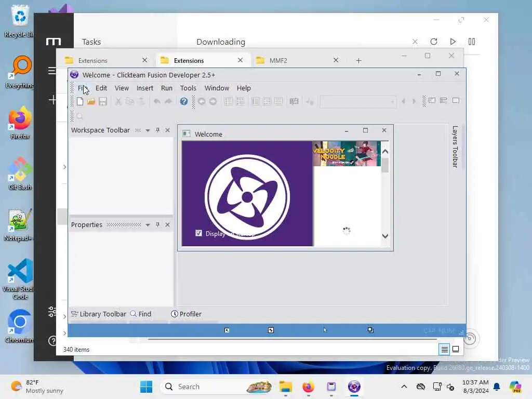
Task: Click the Paste toolbar icon
Action: point(141,101)
